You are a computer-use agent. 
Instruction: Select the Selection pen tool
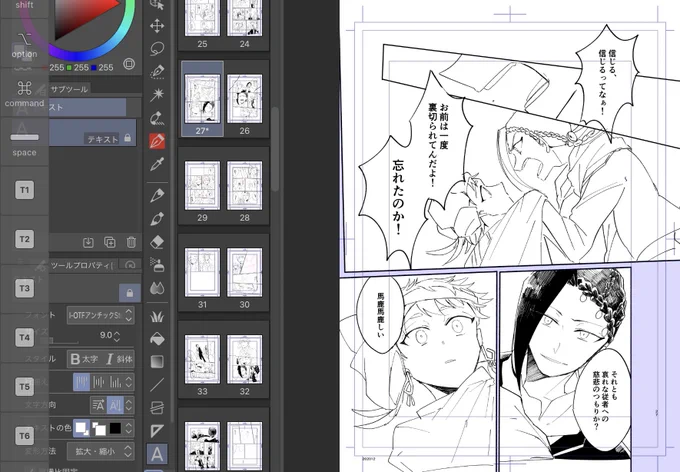tap(157, 72)
